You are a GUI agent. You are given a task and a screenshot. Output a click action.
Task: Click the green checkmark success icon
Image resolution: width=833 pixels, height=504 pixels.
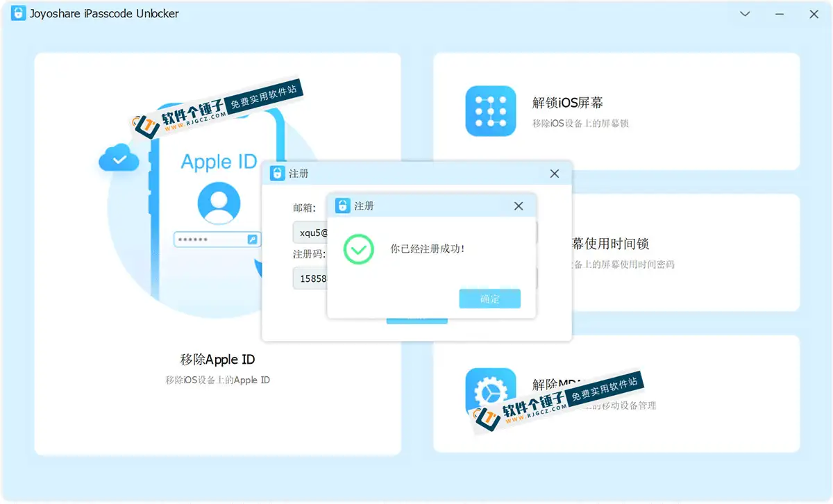tap(359, 249)
